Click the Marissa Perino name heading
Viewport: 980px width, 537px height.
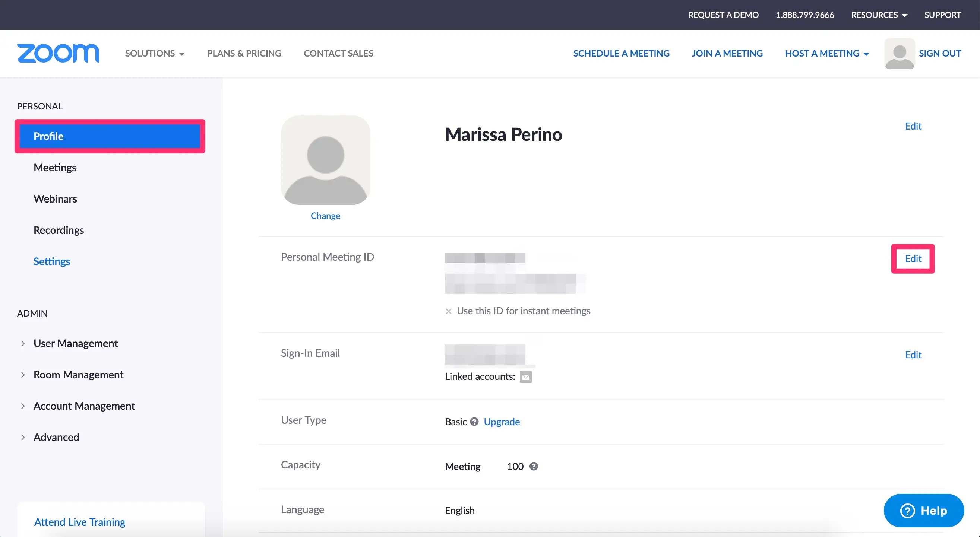tap(503, 134)
